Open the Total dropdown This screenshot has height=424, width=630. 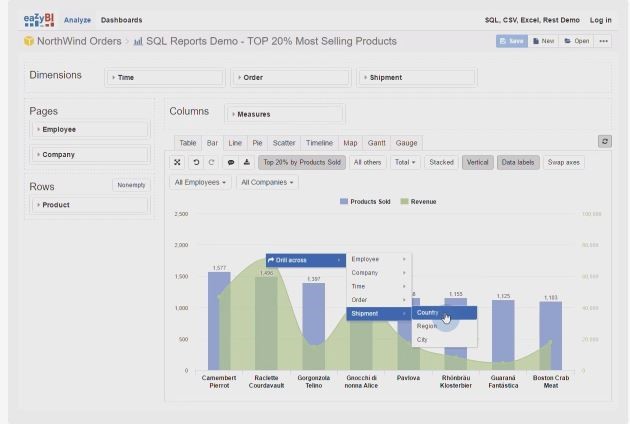point(405,162)
